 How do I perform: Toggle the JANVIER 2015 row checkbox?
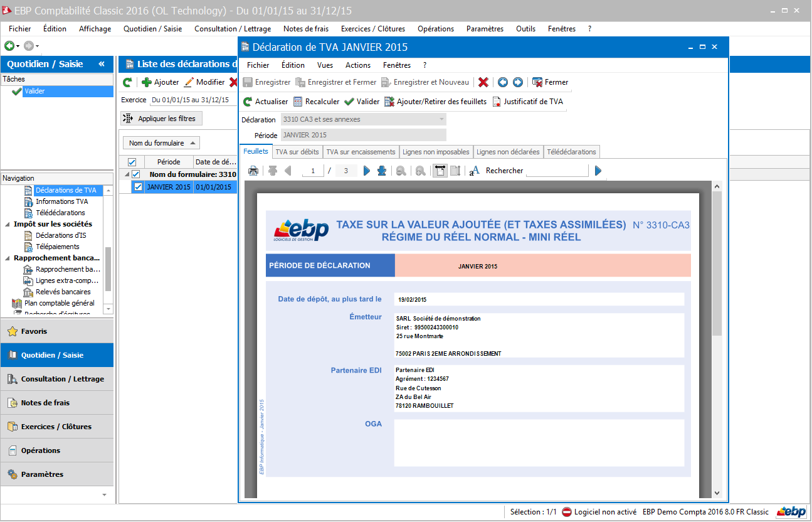pos(138,187)
